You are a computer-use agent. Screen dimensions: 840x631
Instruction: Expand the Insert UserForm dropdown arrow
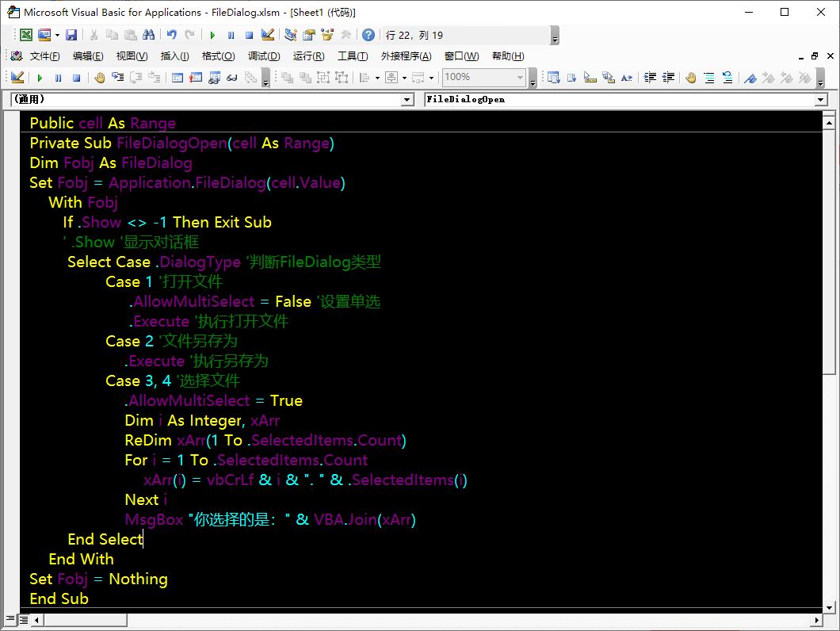[57, 36]
